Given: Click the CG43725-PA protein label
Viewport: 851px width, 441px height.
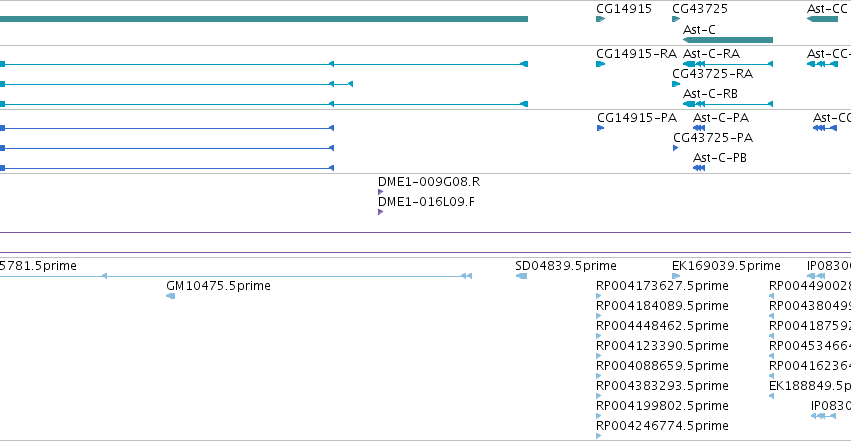Looking at the screenshot, I should 713,138.
